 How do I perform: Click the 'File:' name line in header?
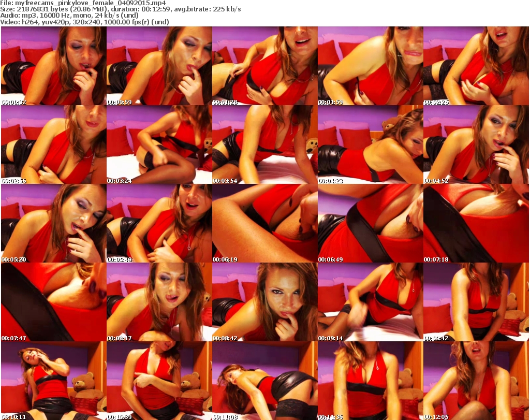83,3
